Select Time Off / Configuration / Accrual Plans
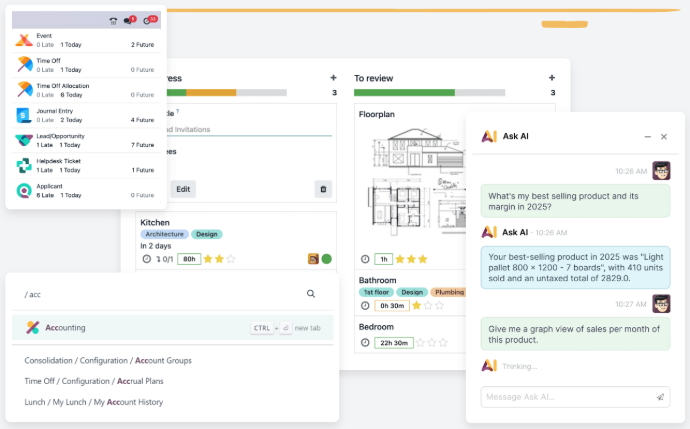The image size is (690, 429). [94, 381]
